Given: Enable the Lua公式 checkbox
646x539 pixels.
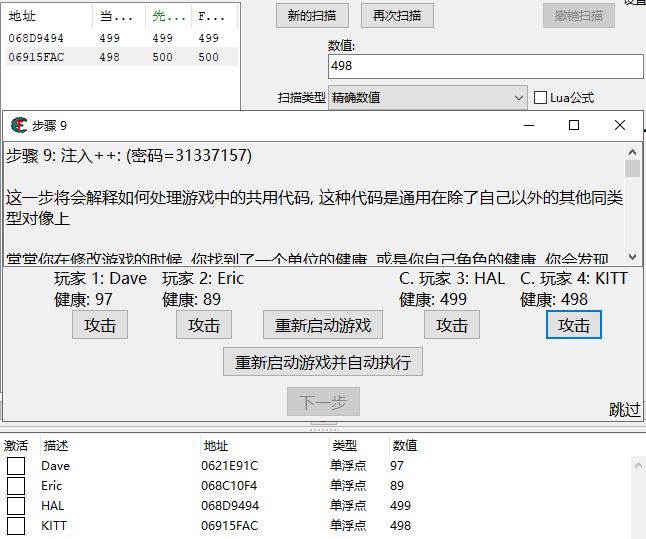Looking at the screenshot, I should pyautogui.click(x=540, y=98).
